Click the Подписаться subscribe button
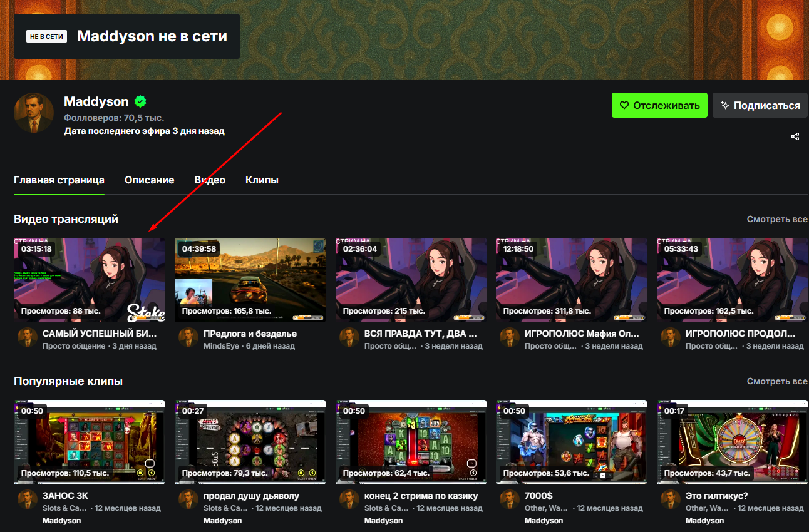This screenshot has width=809, height=532. (760, 105)
